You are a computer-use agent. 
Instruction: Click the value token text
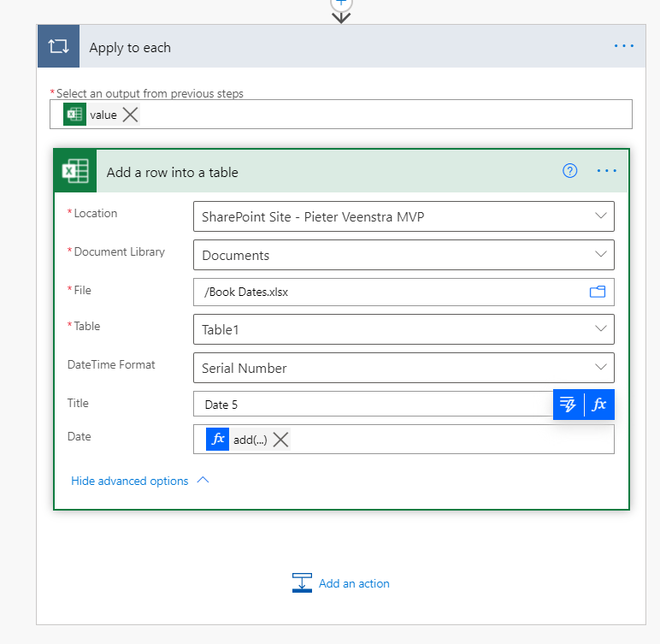point(103,115)
